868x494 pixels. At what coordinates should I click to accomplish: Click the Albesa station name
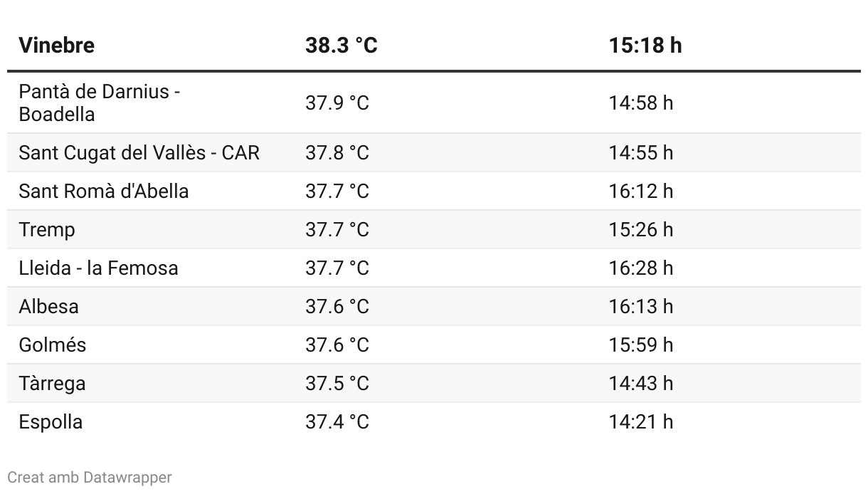tap(48, 306)
